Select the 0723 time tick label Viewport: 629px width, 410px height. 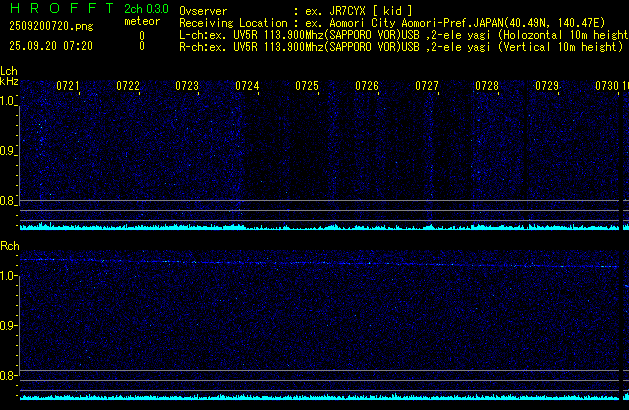point(187,87)
